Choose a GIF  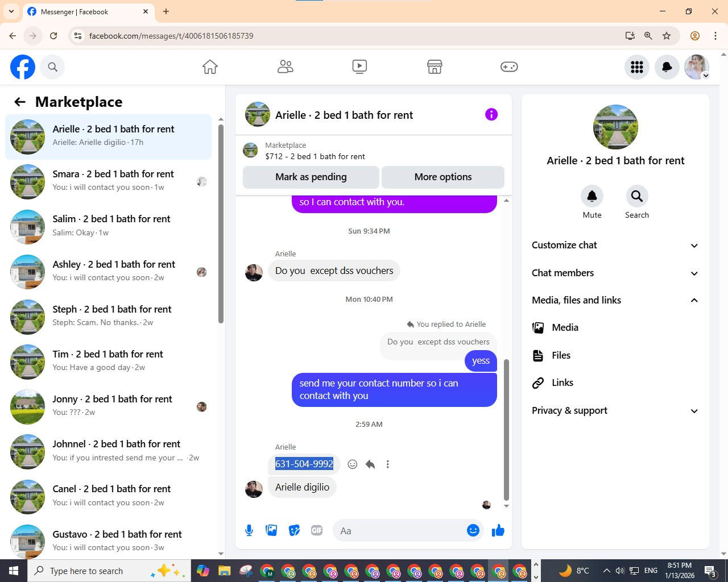[x=317, y=530]
